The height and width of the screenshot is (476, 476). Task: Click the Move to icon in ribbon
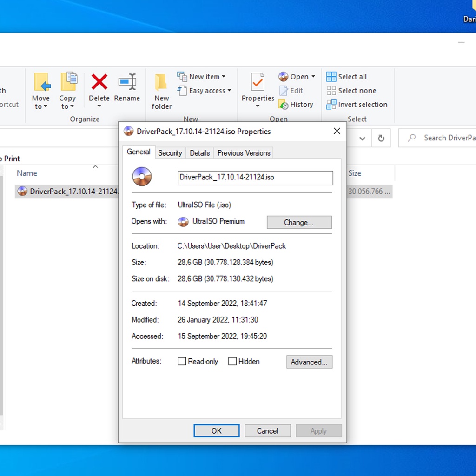[x=41, y=82]
